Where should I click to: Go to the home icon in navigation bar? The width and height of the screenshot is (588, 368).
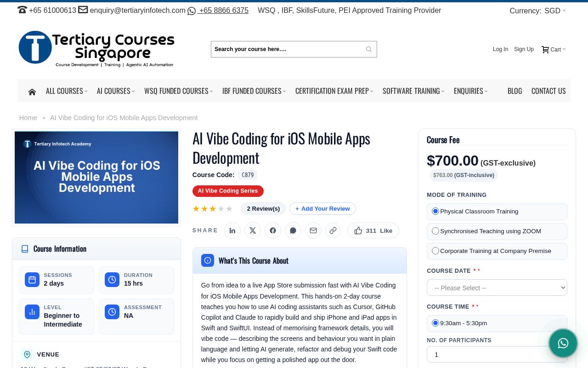click(x=32, y=92)
